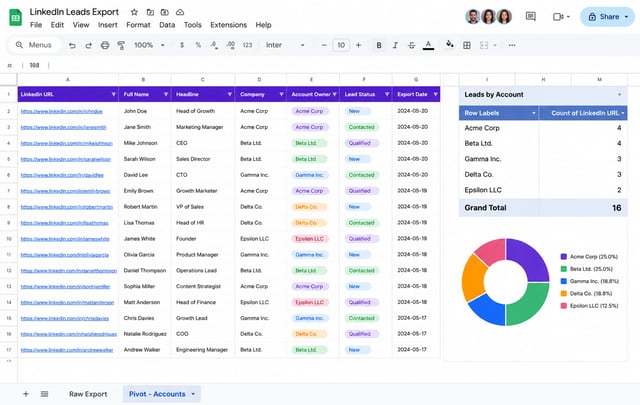The width and height of the screenshot is (640, 405).
Task: Click the Epsilon LLC legend color swatch
Action: [564, 306]
